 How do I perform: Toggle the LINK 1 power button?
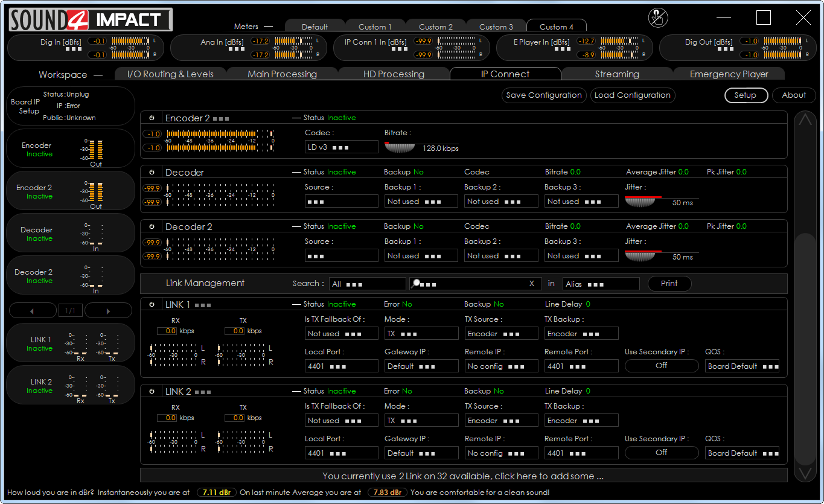[152, 305]
